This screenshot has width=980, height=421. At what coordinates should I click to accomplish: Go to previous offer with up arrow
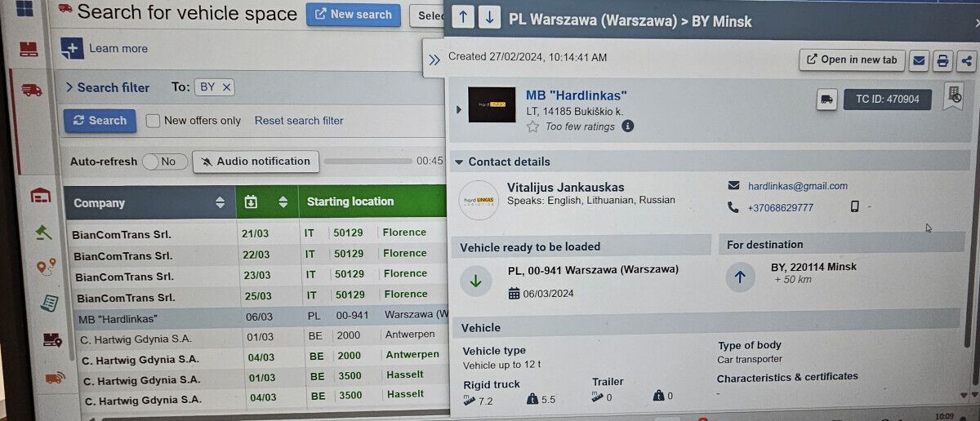click(462, 17)
